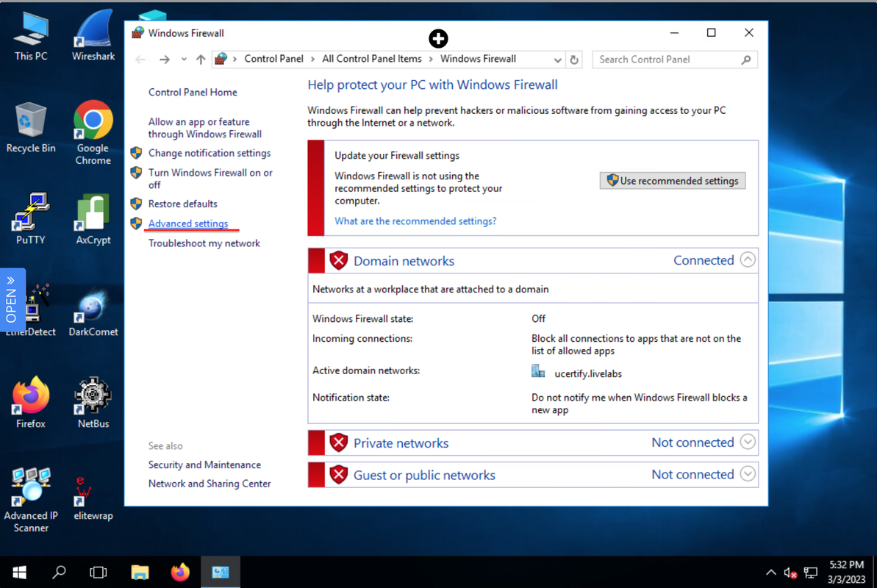This screenshot has height=588, width=877.
Task: Click the Private networks heading
Action: coord(401,442)
